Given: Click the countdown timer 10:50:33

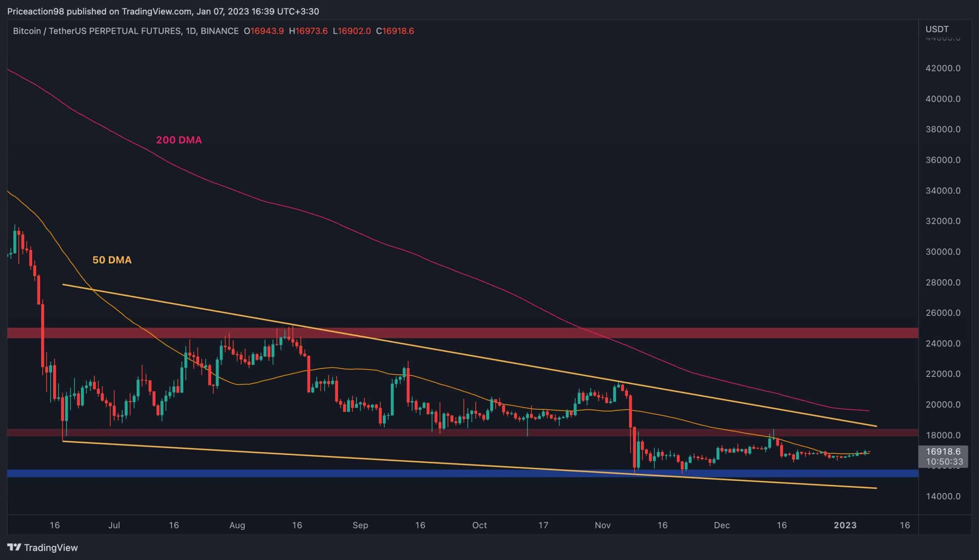Looking at the screenshot, I should click(x=945, y=461).
